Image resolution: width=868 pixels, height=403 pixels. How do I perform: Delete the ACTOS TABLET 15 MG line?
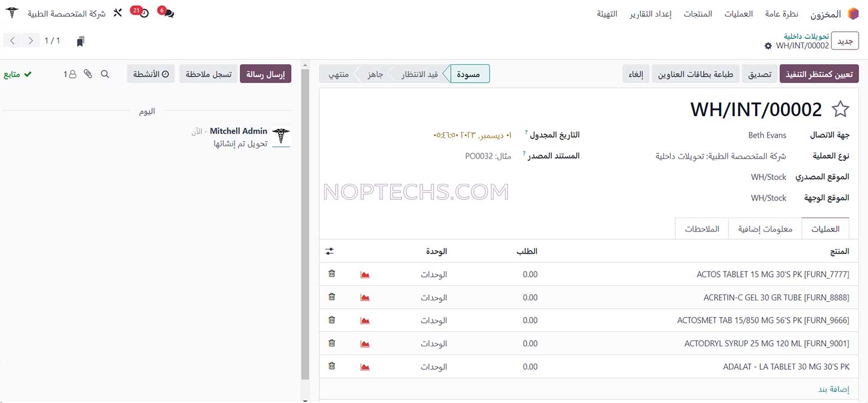click(x=331, y=273)
